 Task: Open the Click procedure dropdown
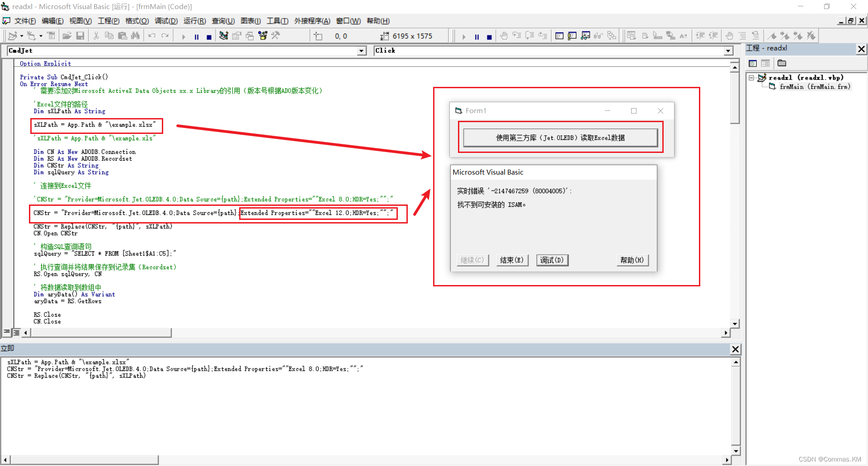tap(728, 51)
